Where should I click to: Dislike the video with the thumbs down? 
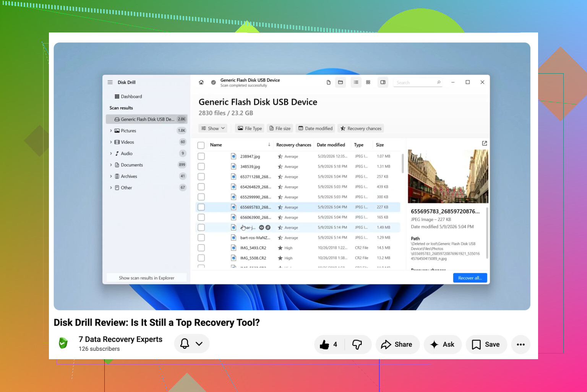(357, 344)
